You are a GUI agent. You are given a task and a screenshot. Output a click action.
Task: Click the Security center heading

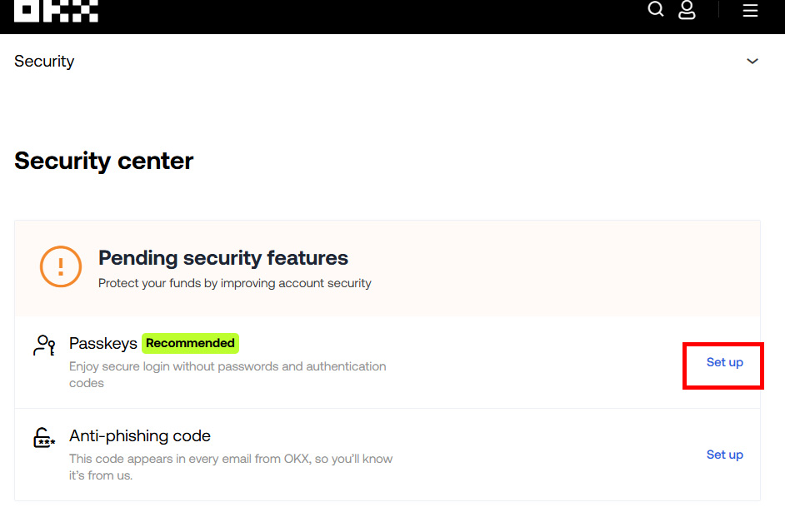[104, 161]
